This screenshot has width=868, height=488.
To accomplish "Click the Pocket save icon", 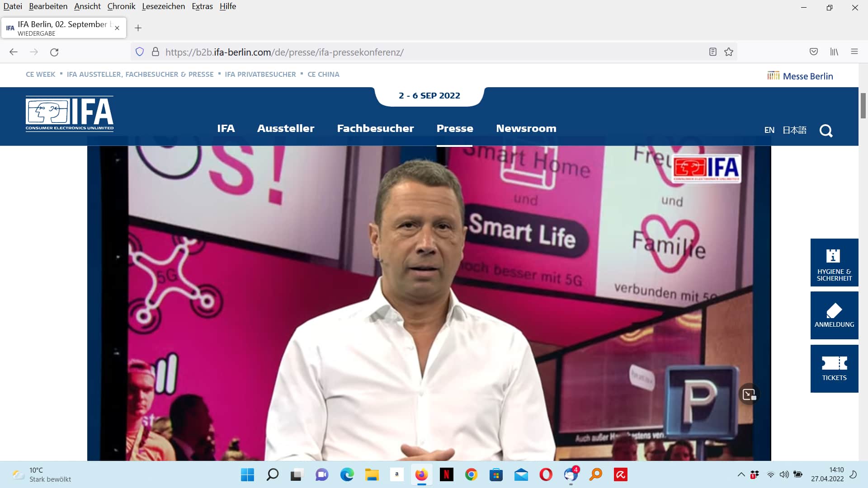I will click(x=814, y=52).
